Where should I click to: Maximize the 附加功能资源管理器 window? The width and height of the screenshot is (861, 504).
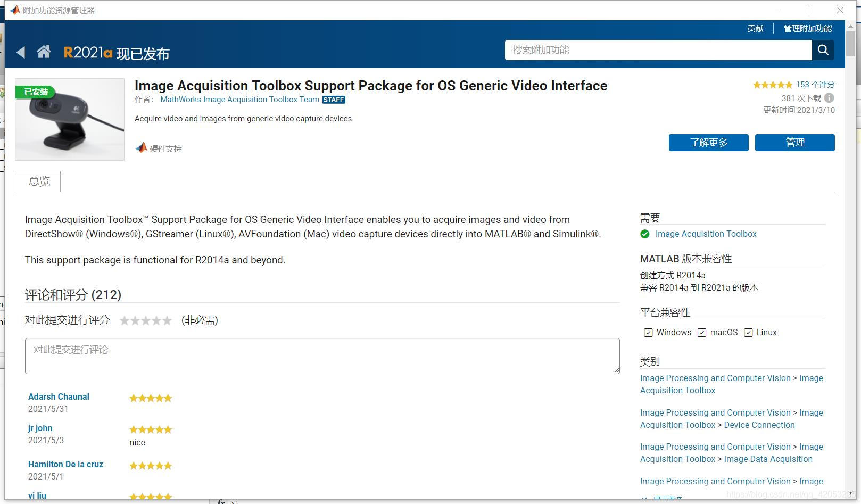coord(809,10)
